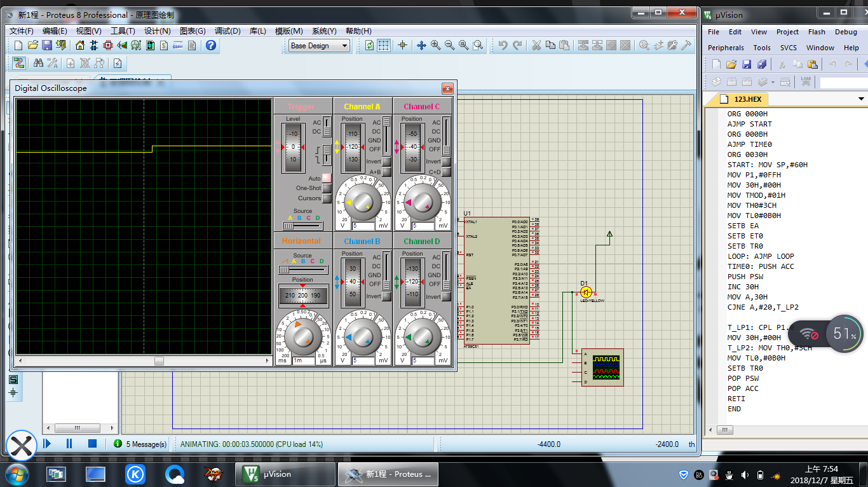Click the Channel A AC/DC coupling slider

pos(386,135)
